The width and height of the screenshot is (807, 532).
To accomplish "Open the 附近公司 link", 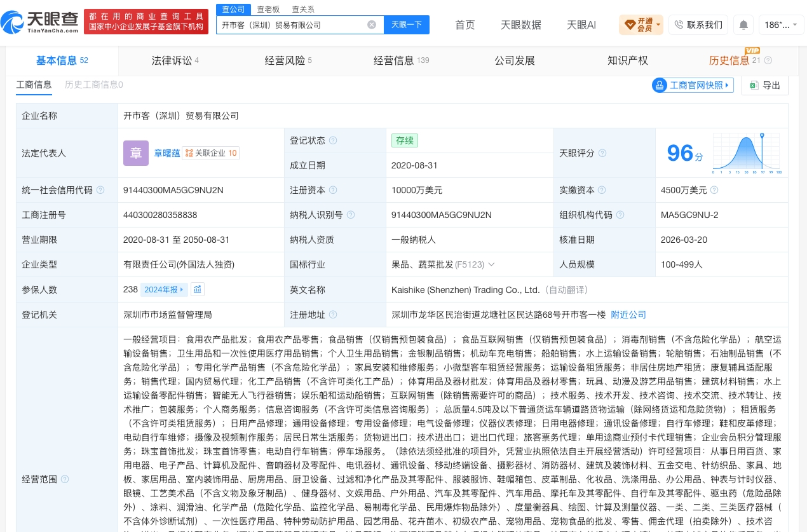I will (x=628, y=315).
